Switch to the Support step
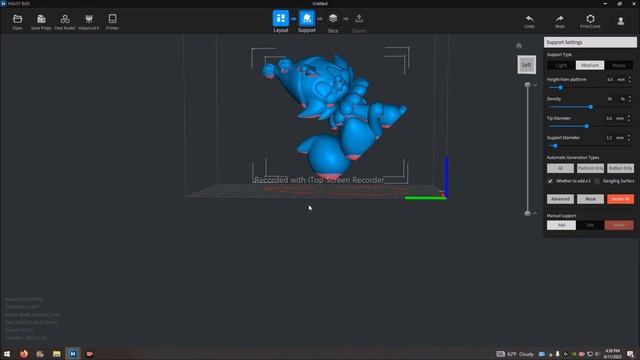Viewport: 640px width, 360px height. tap(307, 22)
